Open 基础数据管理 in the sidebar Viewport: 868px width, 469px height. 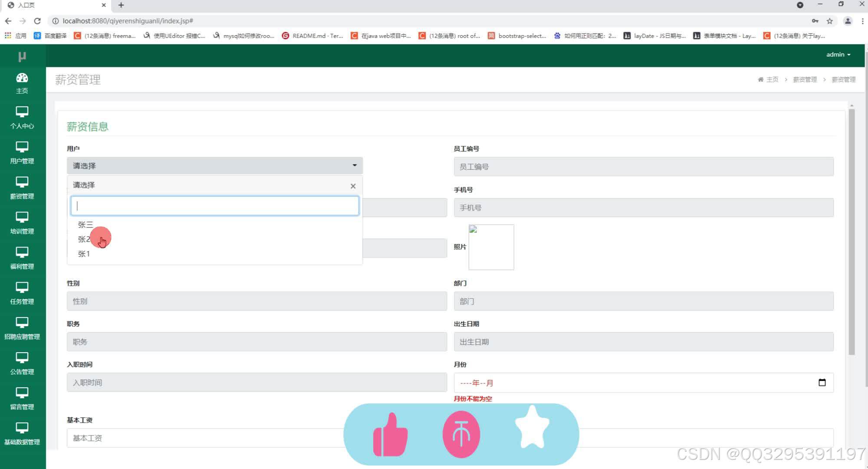[22, 434]
